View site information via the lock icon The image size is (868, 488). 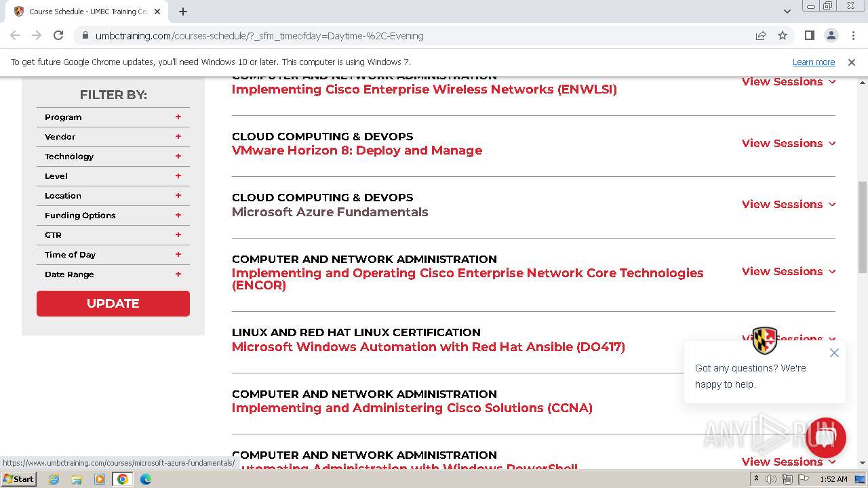(x=85, y=35)
